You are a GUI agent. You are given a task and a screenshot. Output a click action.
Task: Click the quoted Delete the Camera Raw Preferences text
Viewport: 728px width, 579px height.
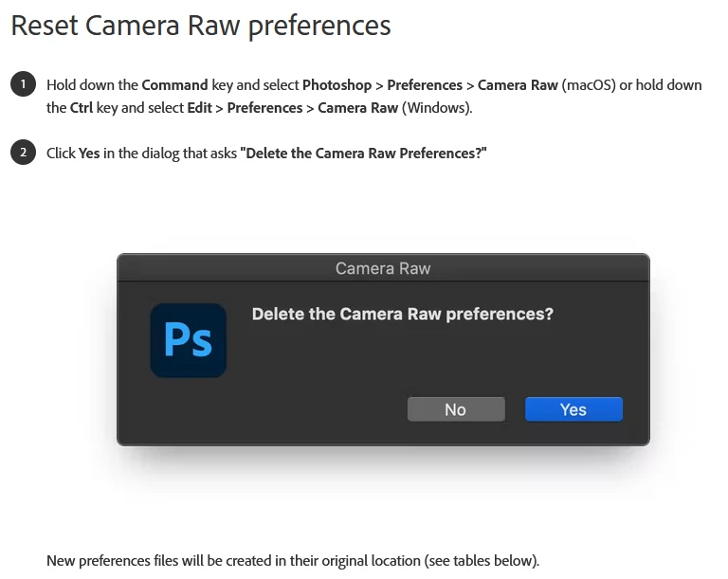coord(363,154)
